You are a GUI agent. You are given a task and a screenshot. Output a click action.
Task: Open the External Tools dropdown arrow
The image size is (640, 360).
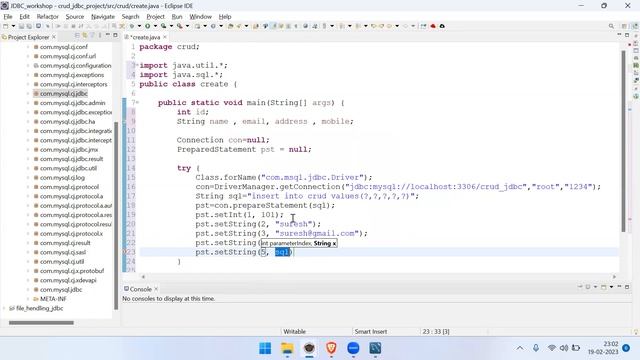(187, 26)
